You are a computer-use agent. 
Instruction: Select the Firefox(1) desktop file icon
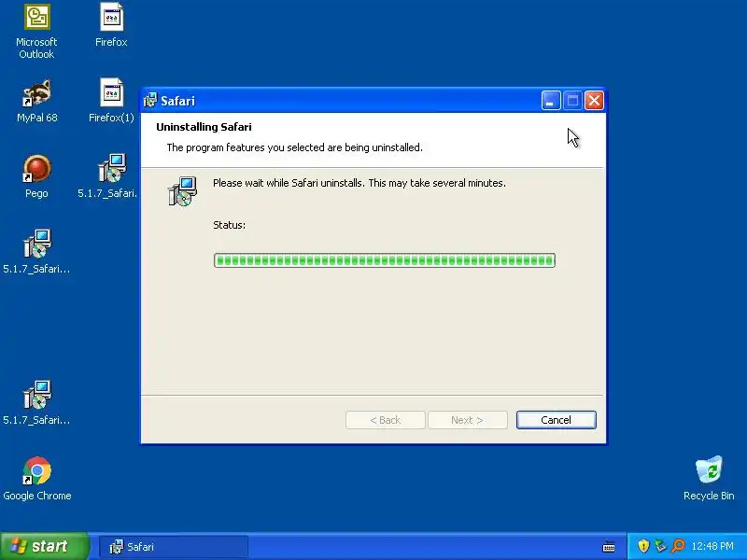tap(111, 101)
